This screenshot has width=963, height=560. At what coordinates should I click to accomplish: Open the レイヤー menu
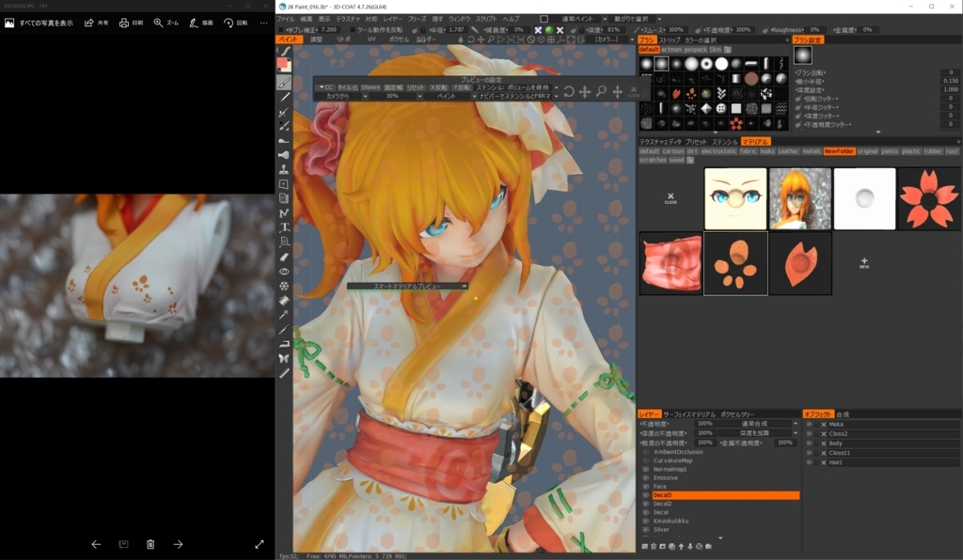pyautogui.click(x=393, y=19)
